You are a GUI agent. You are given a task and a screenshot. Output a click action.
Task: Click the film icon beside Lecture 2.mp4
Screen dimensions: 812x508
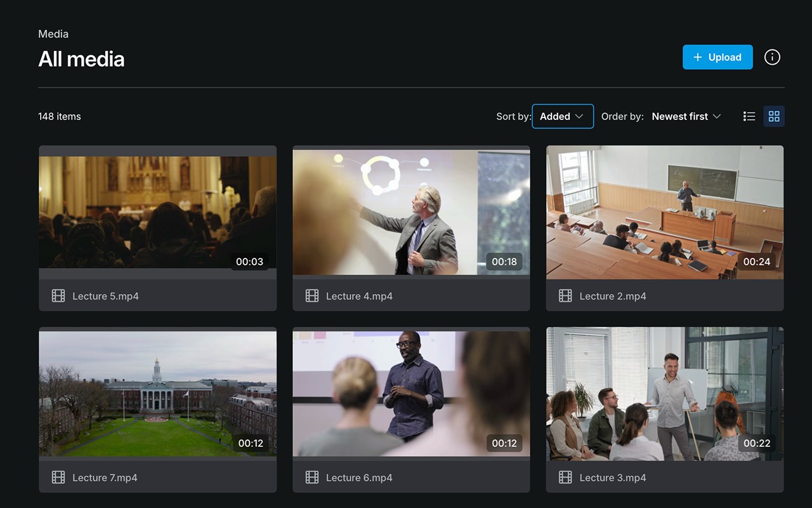click(565, 295)
